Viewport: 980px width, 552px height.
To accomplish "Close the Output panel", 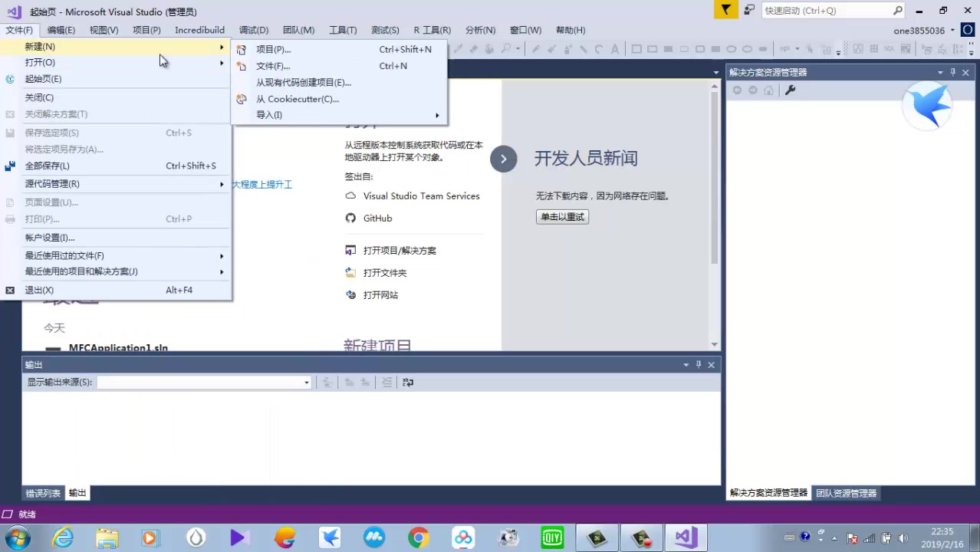I will click(712, 365).
